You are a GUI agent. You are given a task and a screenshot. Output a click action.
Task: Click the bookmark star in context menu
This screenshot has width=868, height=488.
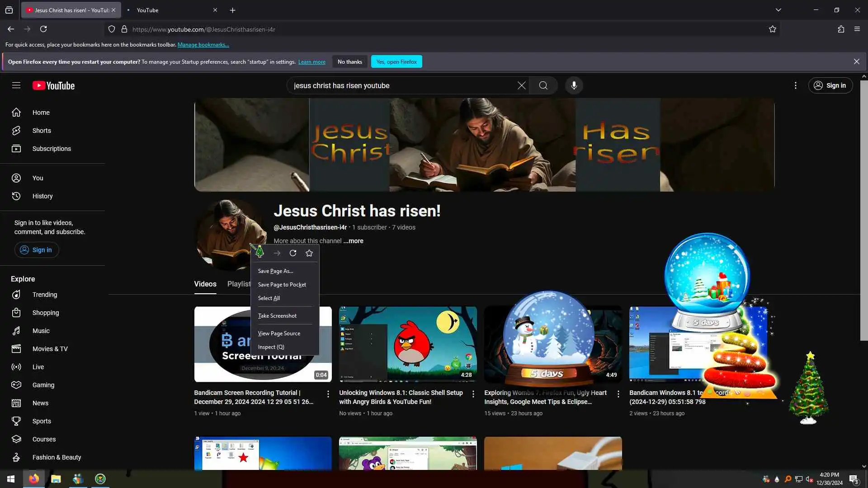point(309,253)
